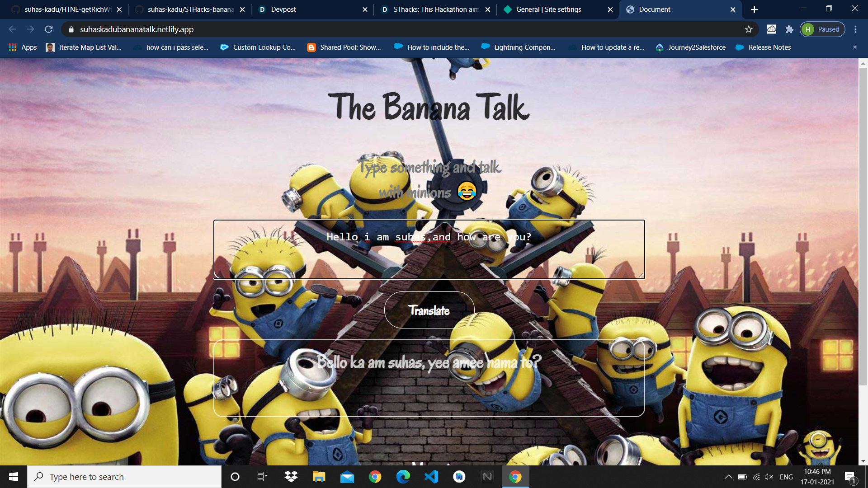Image resolution: width=868 pixels, height=488 pixels.
Task: Open Chrome three-dot menu
Action: click(855, 29)
